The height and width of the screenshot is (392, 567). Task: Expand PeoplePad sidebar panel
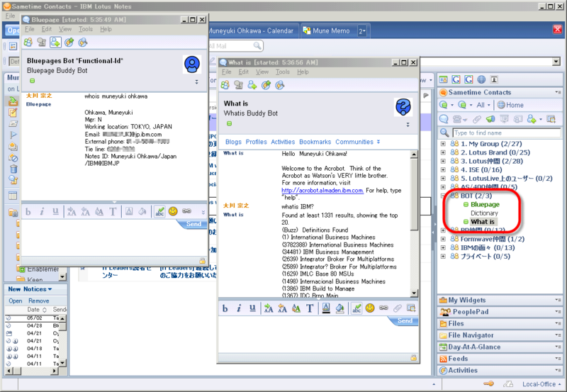(x=500, y=312)
